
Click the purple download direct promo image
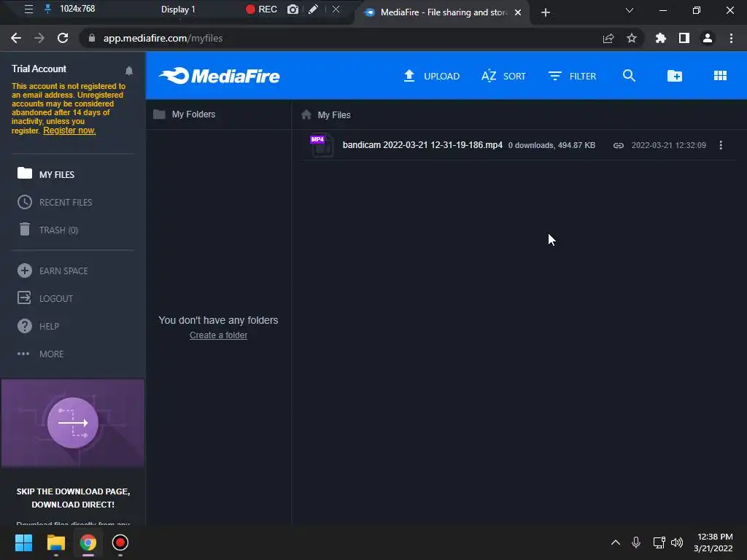tap(73, 424)
